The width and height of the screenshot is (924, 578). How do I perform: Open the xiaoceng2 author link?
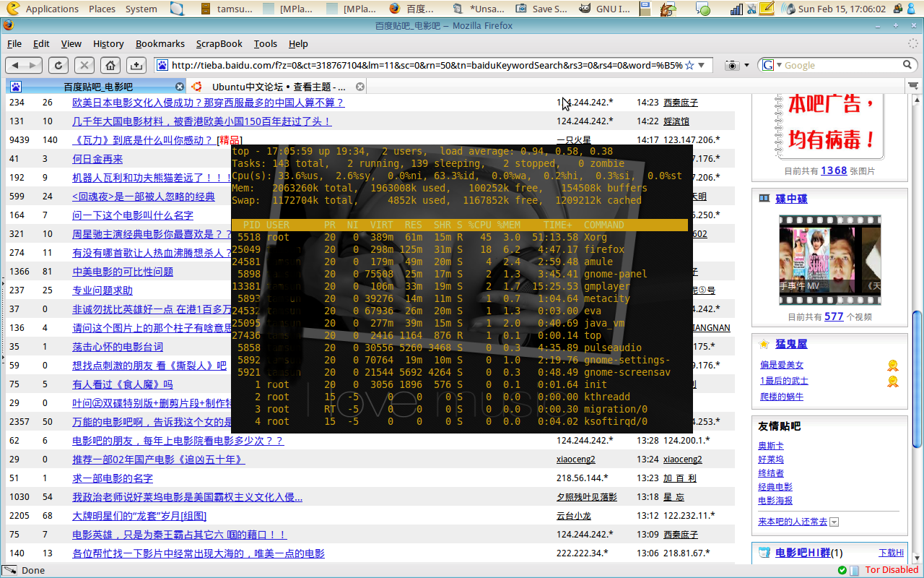pos(576,460)
